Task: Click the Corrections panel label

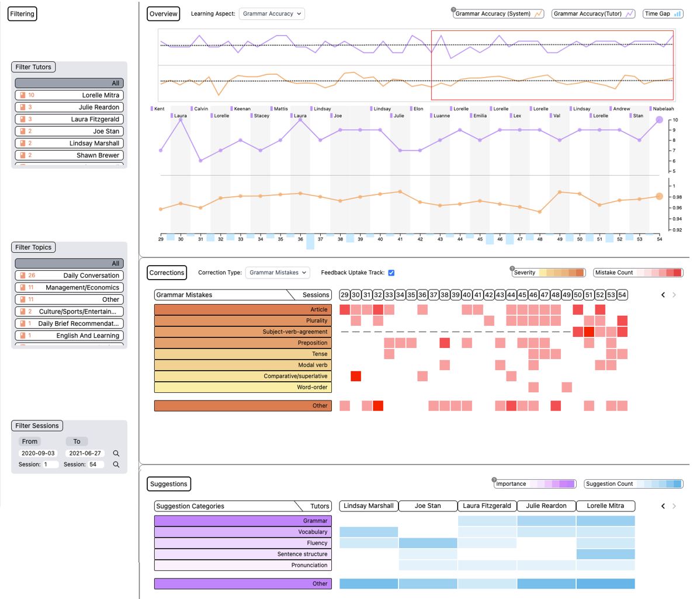Action: pos(167,273)
